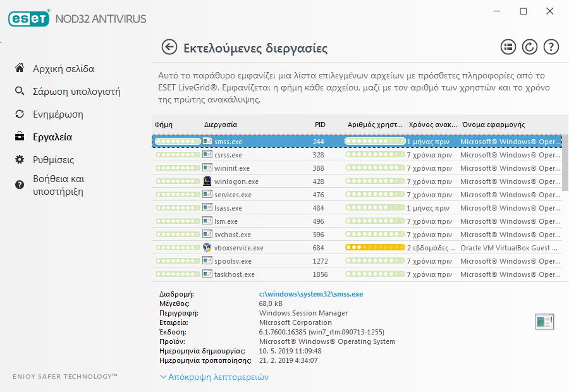Click the spoolsv.exe process icon
The image size is (569, 392).
coord(207,260)
